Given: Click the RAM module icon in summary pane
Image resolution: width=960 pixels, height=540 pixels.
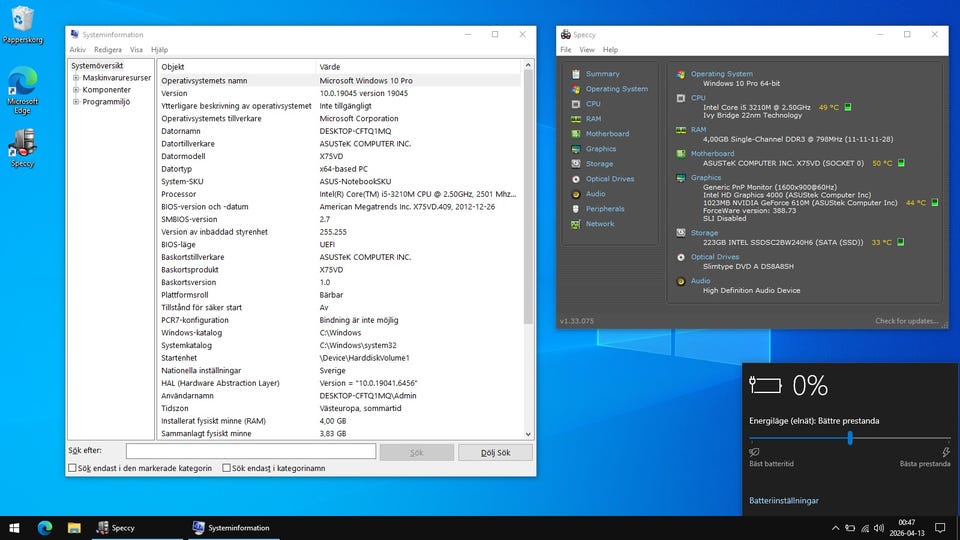Looking at the screenshot, I should point(681,130).
